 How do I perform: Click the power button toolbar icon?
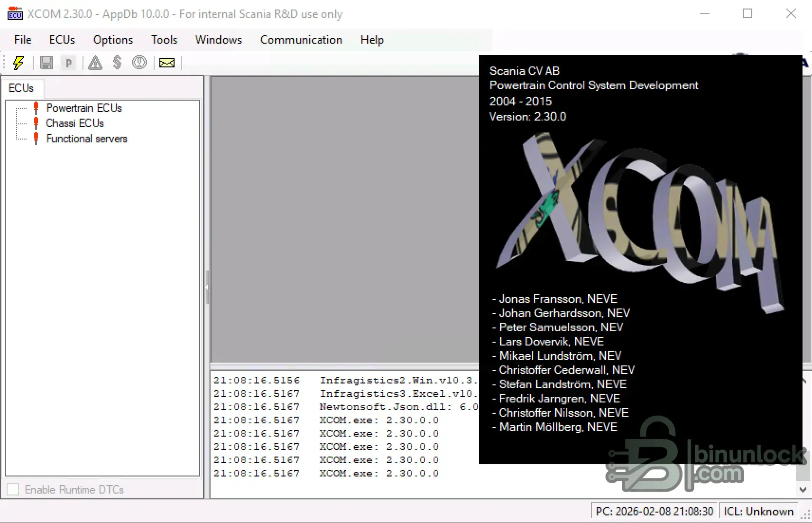click(x=139, y=63)
